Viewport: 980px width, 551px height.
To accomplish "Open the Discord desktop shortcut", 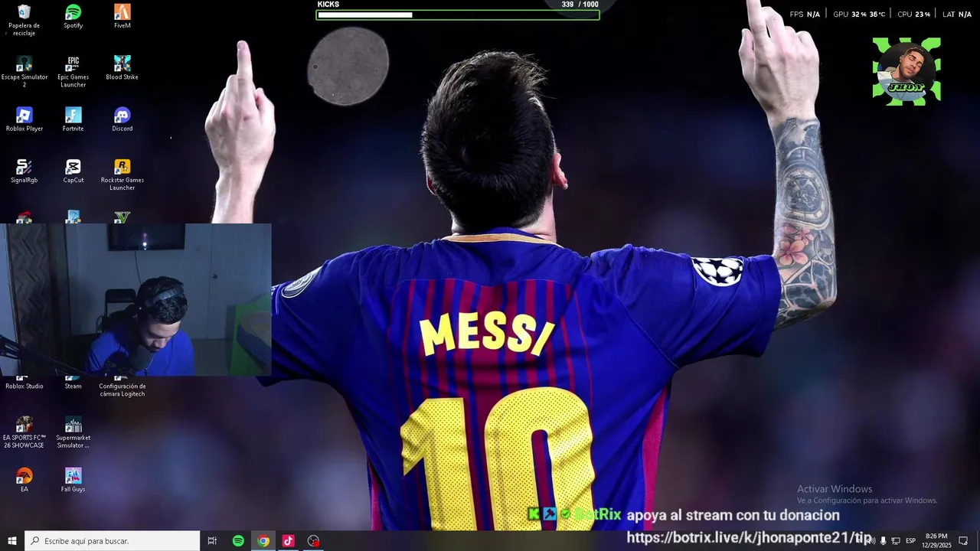I will pos(122,119).
